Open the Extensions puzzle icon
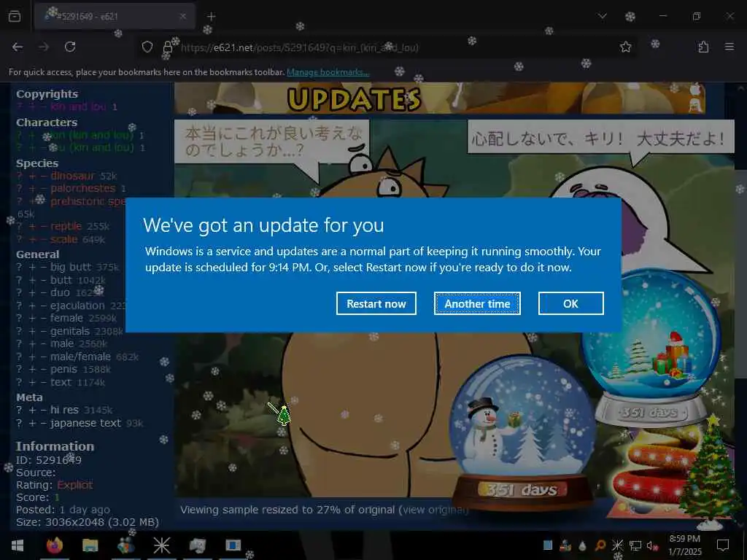This screenshot has width=747, height=560. coord(703,47)
